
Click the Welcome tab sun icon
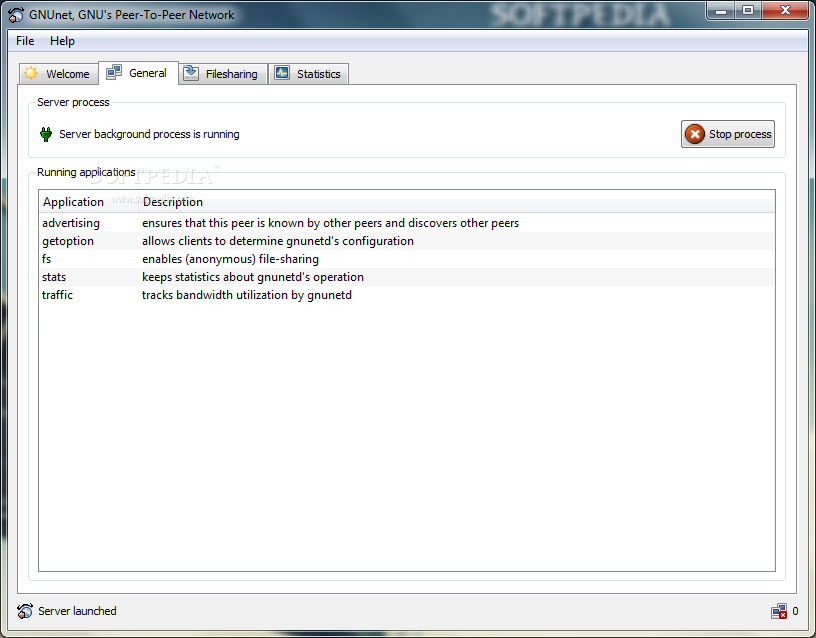coord(31,73)
